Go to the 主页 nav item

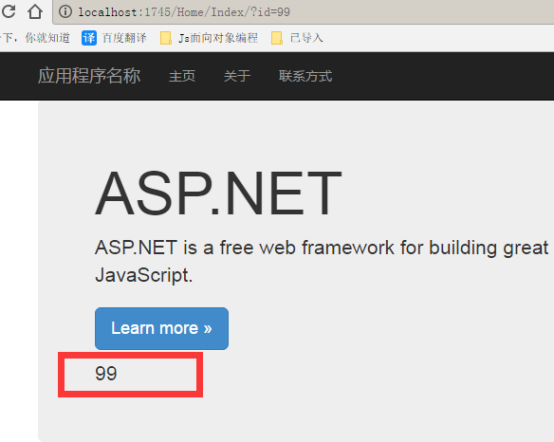point(182,76)
